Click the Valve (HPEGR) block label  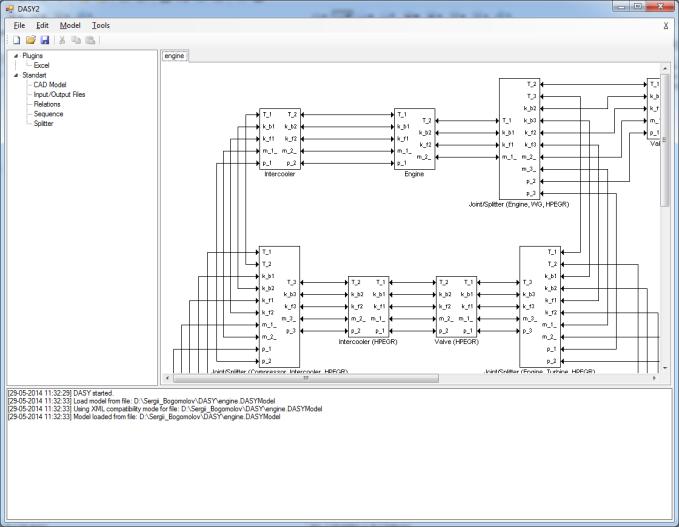click(x=456, y=342)
